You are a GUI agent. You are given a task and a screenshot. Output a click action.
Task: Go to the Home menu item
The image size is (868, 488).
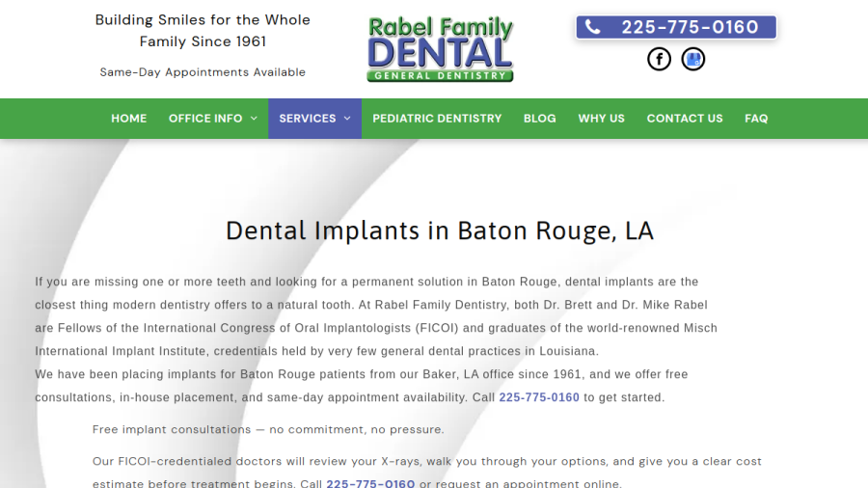point(129,119)
